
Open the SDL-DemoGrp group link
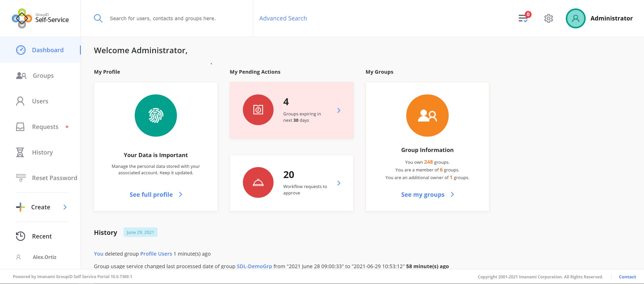(254, 266)
